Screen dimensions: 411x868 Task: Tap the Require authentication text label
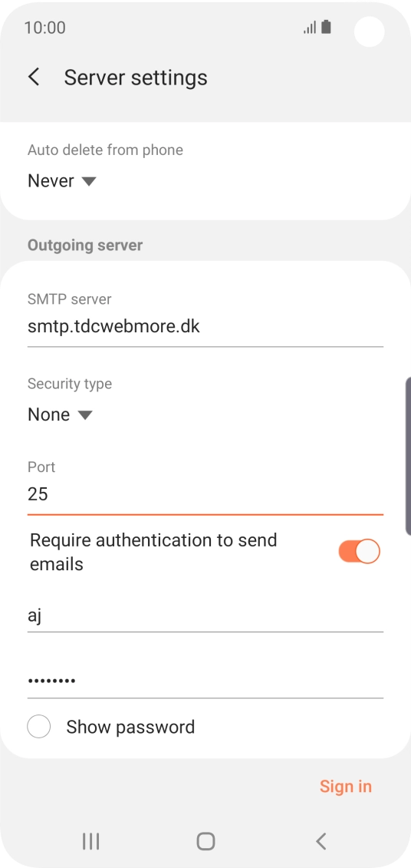click(153, 551)
